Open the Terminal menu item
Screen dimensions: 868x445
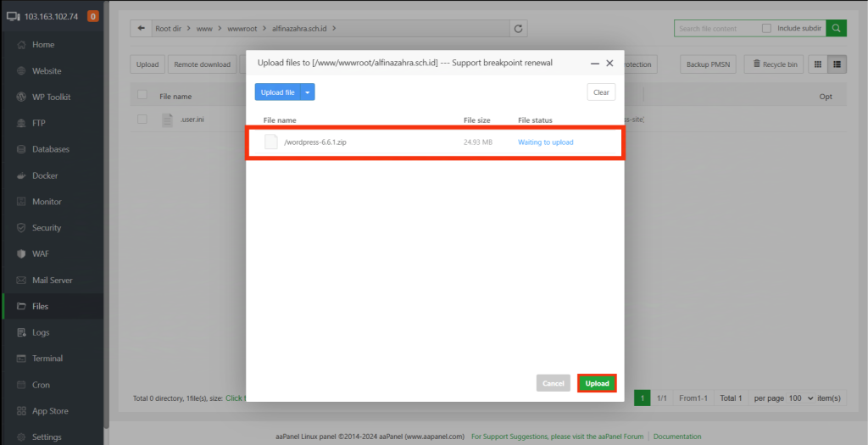click(47, 359)
